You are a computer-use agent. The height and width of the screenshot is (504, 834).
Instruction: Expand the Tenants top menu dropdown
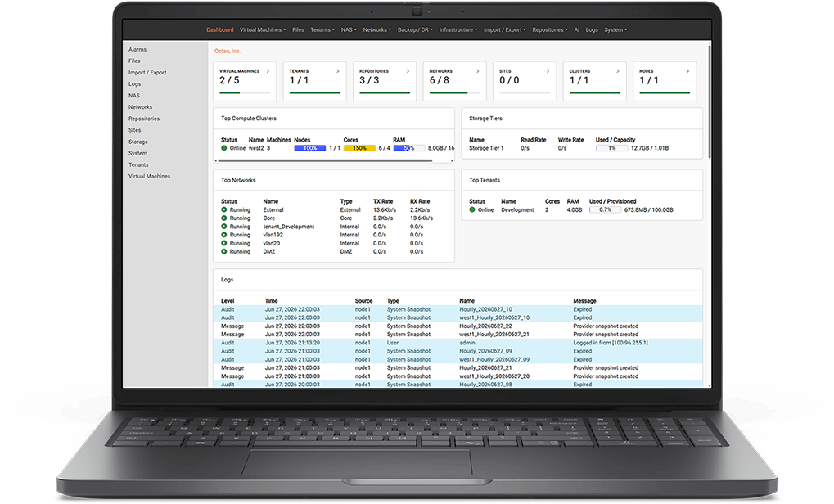(322, 29)
